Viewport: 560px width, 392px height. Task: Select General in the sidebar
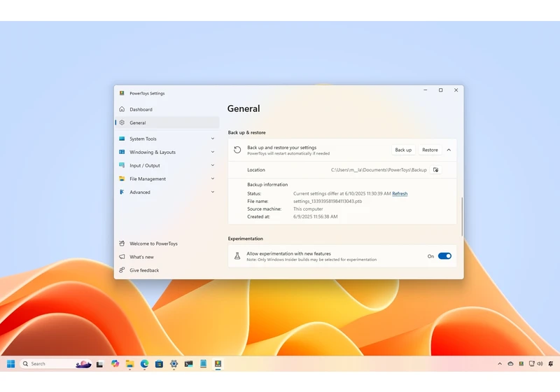[167, 122]
